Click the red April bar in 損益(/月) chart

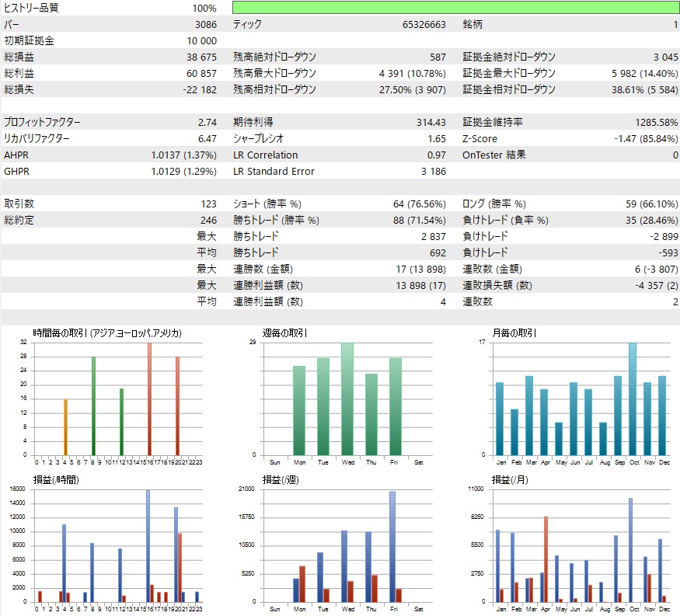[548, 559]
